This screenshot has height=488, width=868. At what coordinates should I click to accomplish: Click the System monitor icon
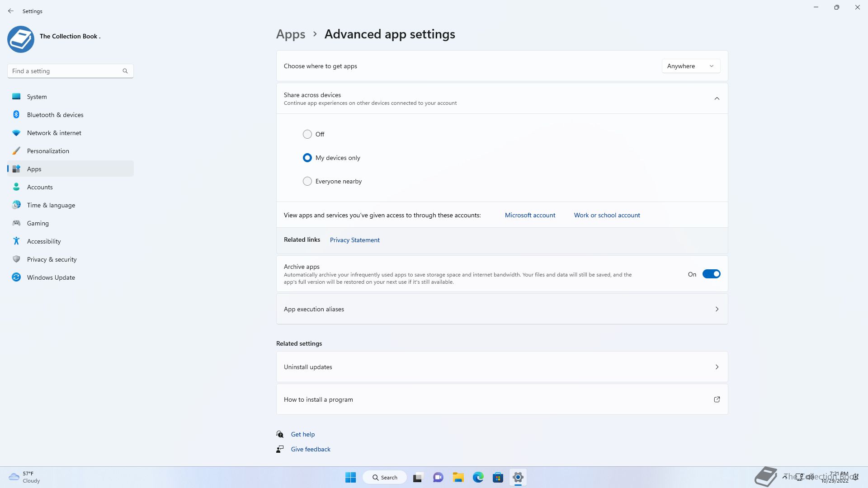click(16, 96)
